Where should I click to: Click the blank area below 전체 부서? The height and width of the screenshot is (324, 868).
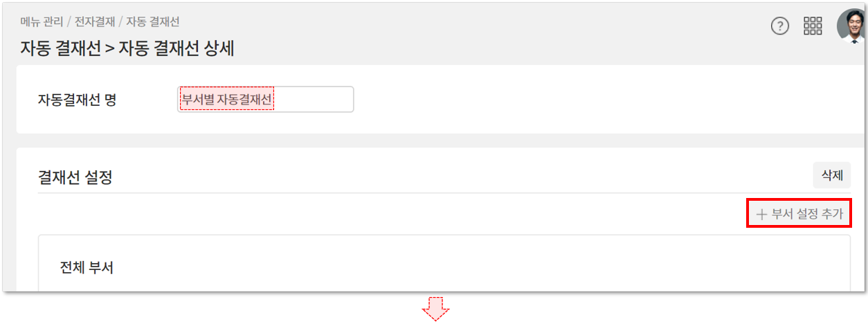point(443,284)
